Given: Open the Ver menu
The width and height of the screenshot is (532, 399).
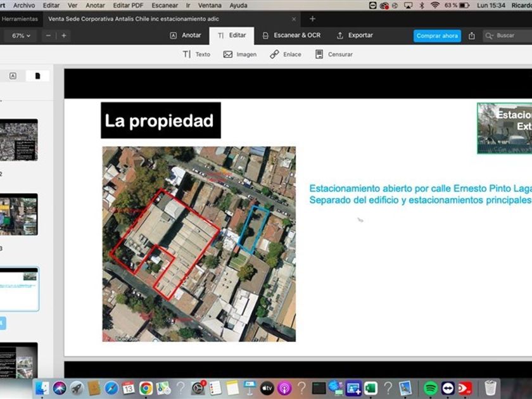Looking at the screenshot, I should tap(72, 6).
